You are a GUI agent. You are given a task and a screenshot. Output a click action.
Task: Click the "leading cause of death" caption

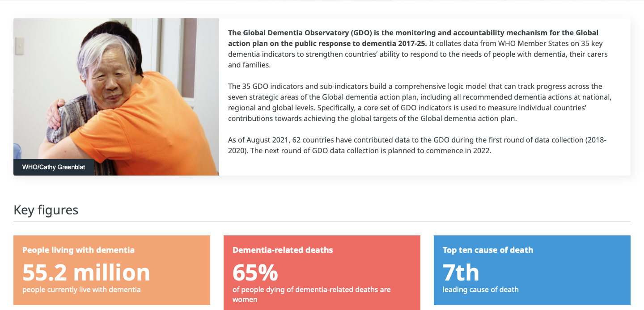481,289
